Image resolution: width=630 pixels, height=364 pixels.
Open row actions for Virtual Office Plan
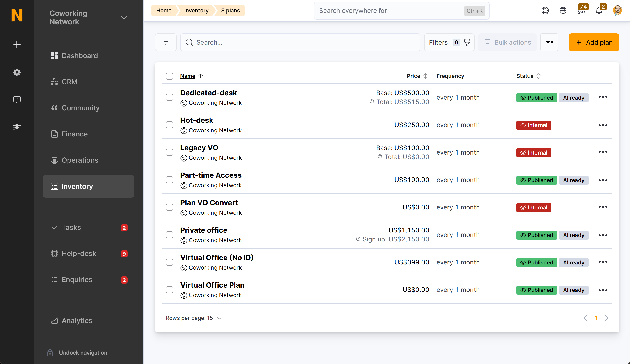click(x=603, y=290)
